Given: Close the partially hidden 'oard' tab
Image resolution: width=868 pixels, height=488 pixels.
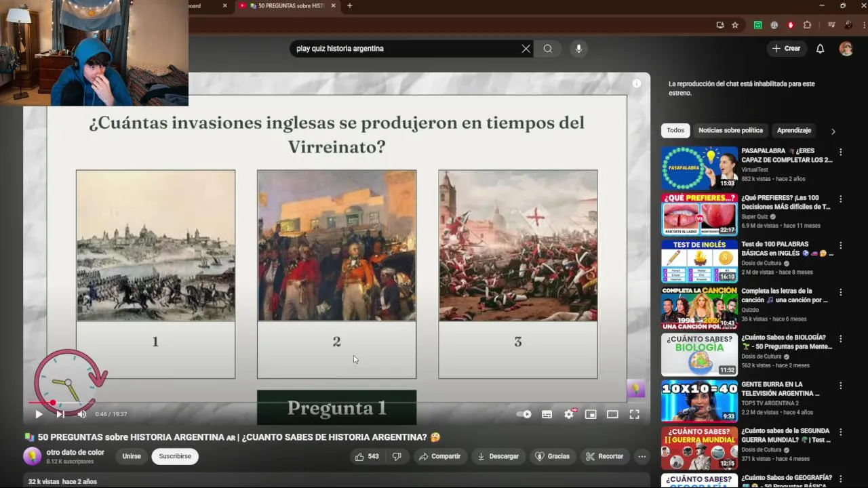Looking at the screenshot, I should [225, 6].
